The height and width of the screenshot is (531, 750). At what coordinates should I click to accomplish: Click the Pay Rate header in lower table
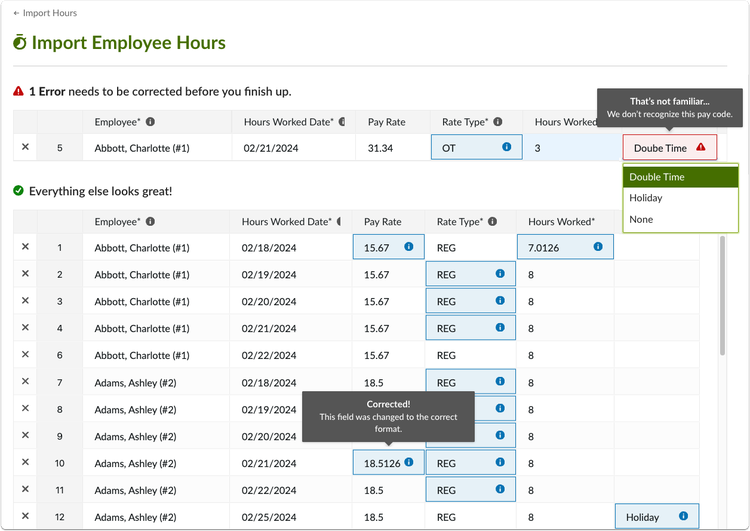click(383, 222)
